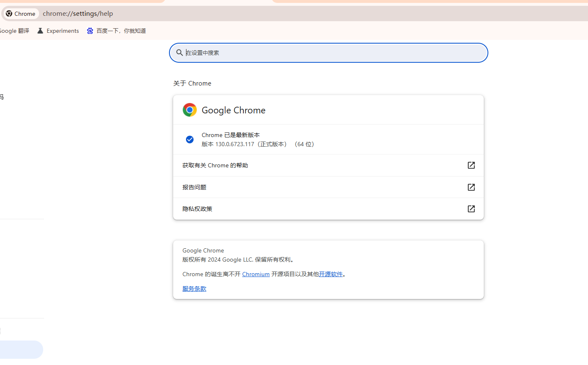The height and width of the screenshot is (365, 588).
Task: Click the Google Chrome card title
Action: [x=233, y=110]
